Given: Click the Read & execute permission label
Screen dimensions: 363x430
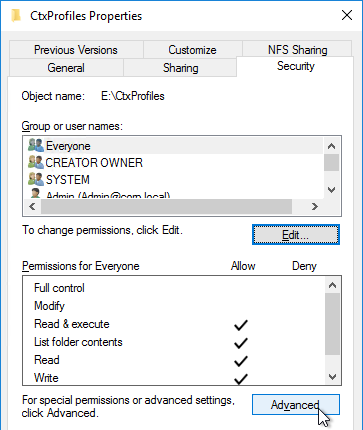Looking at the screenshot, I should 72,324.
